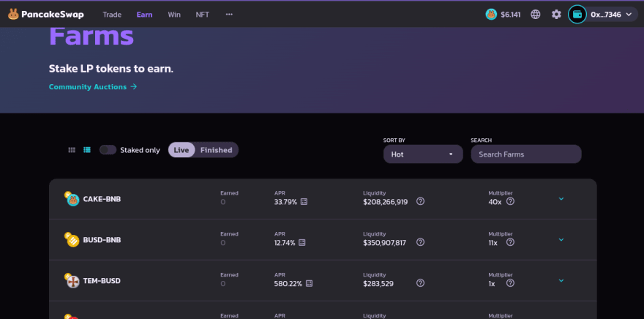Follow the Community Auctions link

(x=93, y=86)
